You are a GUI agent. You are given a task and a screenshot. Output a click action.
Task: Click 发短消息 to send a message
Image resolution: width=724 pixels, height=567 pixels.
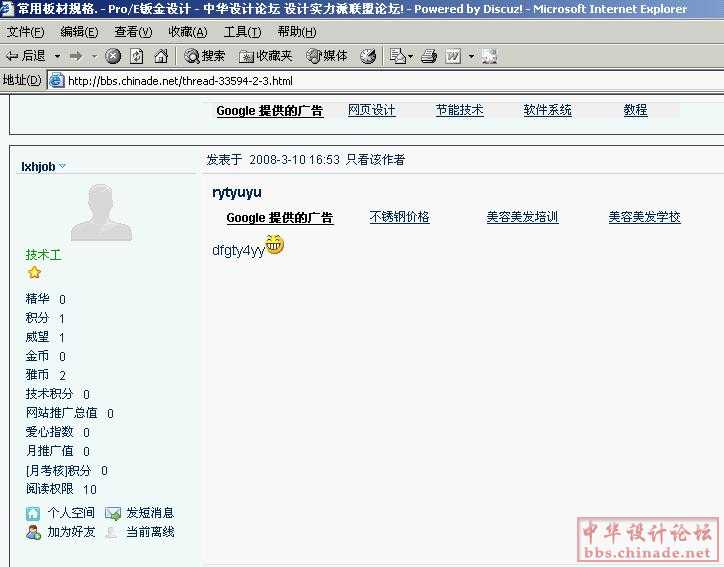click(149, 513)
